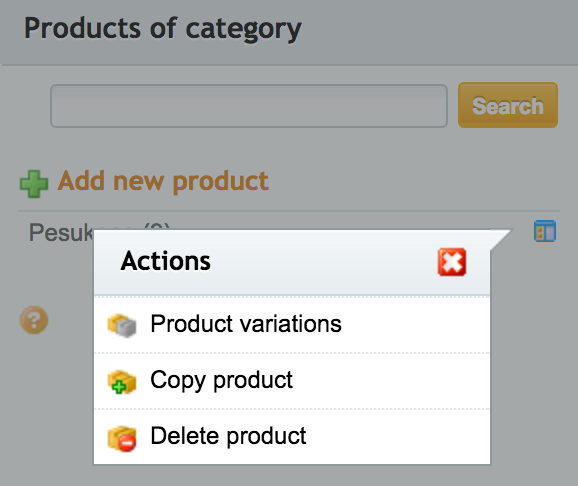Viewport: 578px width, 486px height.
Task: Open the Pesuk product entry
Action: (61, 232)
